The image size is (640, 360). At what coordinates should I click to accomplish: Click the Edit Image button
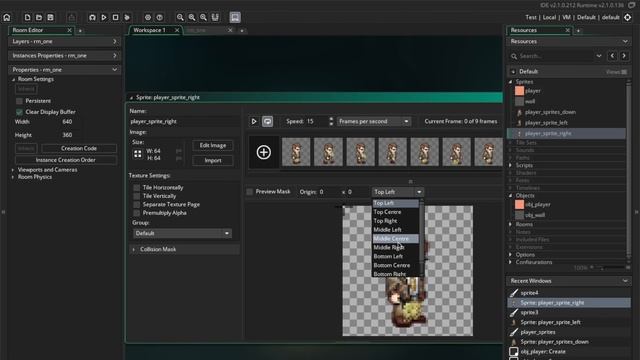(x=213, y=146)
